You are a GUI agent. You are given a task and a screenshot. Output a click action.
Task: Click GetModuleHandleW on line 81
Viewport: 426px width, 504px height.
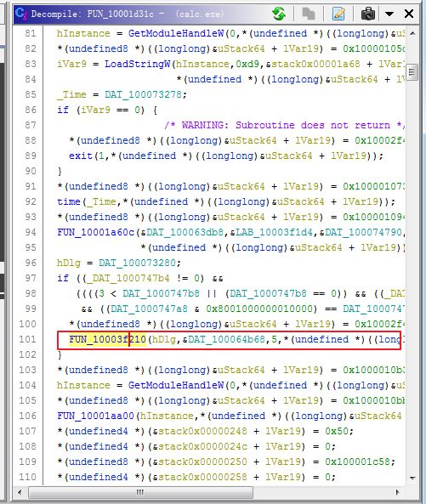(176, 33)
